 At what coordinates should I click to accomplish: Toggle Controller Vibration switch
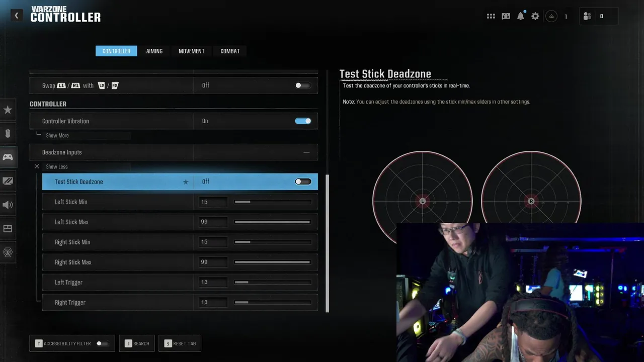click(x=303, y=121)
